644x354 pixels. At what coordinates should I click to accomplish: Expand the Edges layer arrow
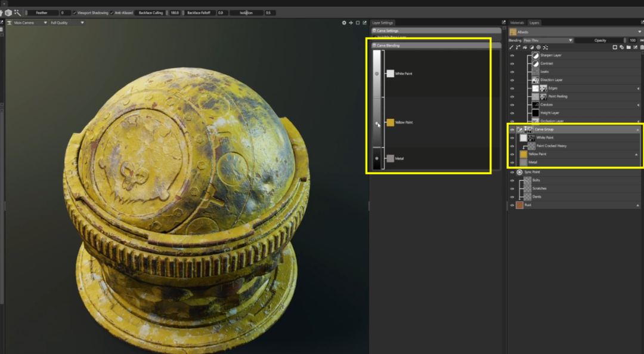(638, 88)
